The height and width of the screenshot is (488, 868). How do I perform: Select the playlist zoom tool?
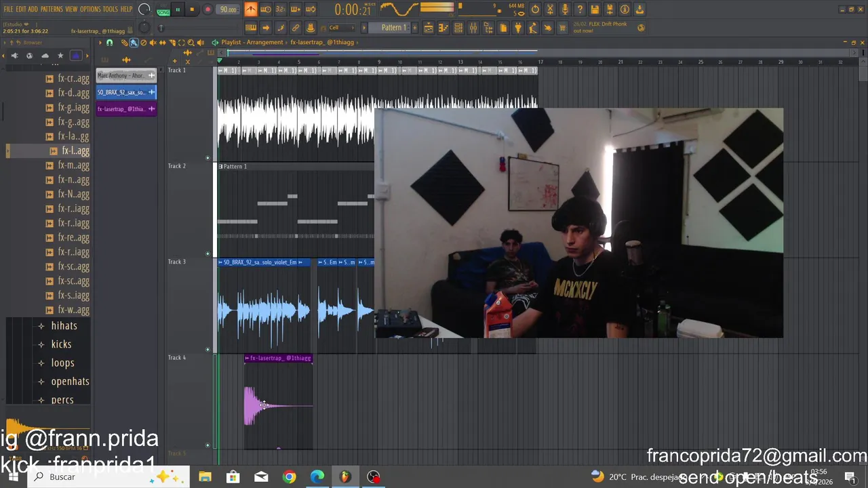point(191,43)
